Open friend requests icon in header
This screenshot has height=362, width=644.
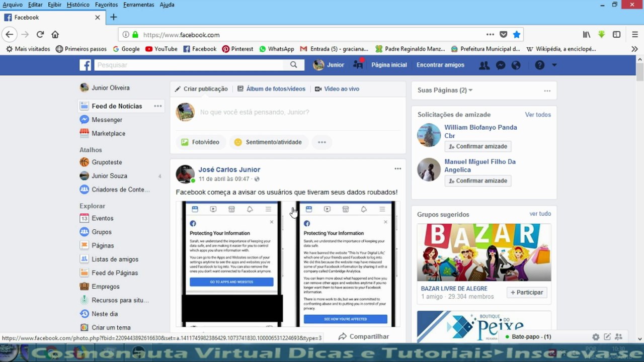(484, 65)
